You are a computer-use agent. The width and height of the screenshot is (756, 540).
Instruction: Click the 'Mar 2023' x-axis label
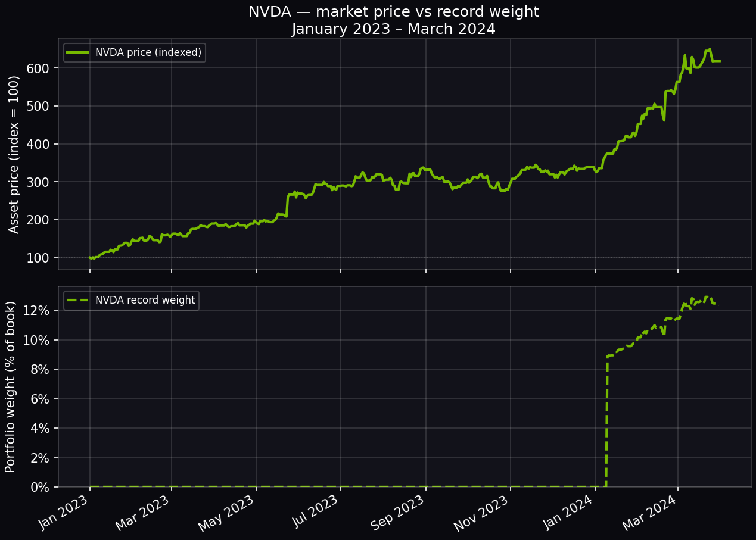145,513
